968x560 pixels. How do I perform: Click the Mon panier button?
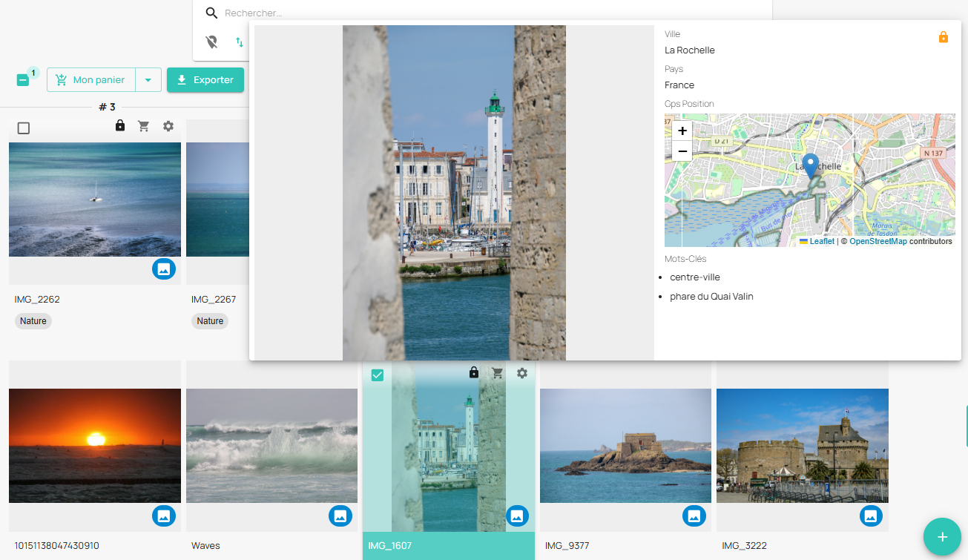click(x=91, y=80)
